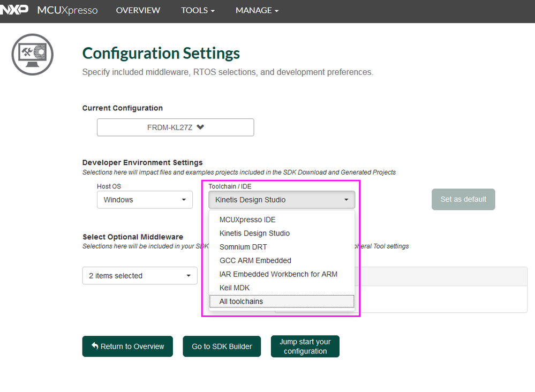This screenshot has height=392, width=535.
Task: Choose Kinetis Design Studio option in list
Action: pyautogui.click(x=282, y=233)
